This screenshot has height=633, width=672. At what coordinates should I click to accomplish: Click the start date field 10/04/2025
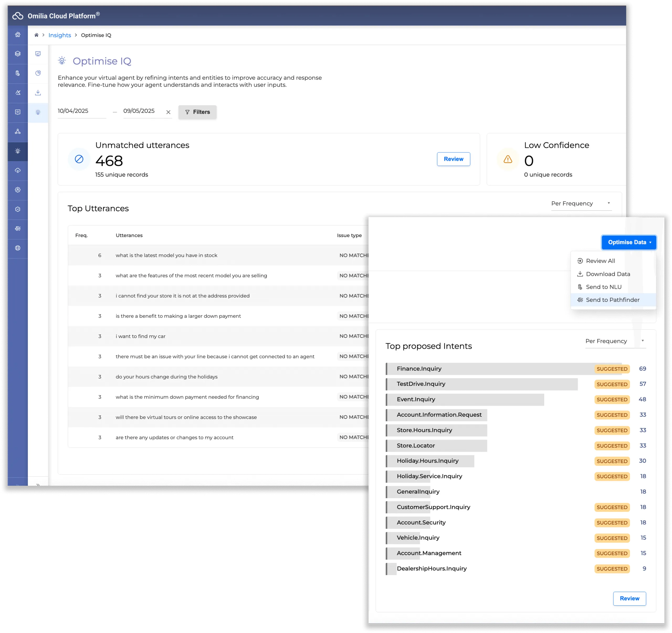coord(81,111)
